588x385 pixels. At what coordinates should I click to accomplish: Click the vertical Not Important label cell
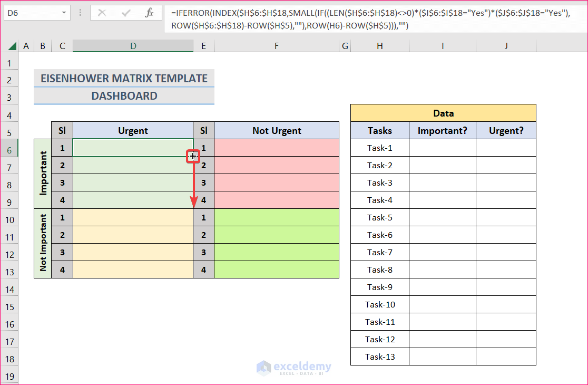[43, 243]
